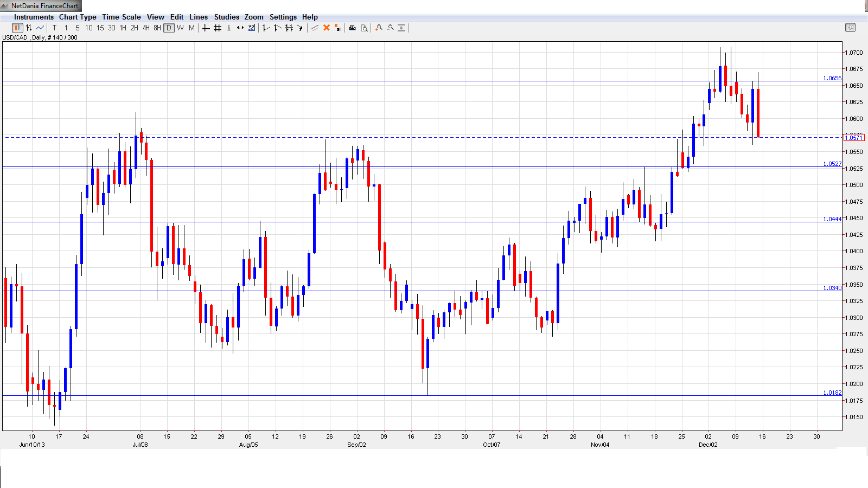Click the print chart icon
This screenshot has width=868, height=488.
tap(352, 28)
